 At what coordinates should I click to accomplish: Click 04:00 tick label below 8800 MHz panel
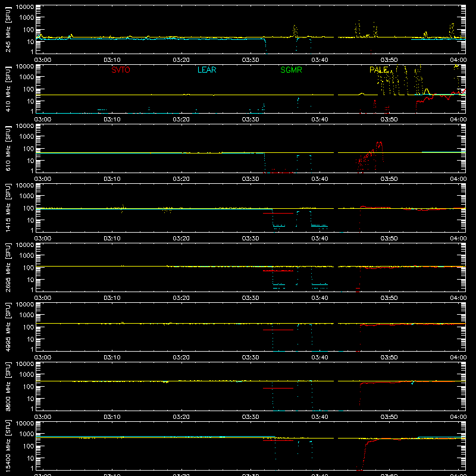[458, 417]
